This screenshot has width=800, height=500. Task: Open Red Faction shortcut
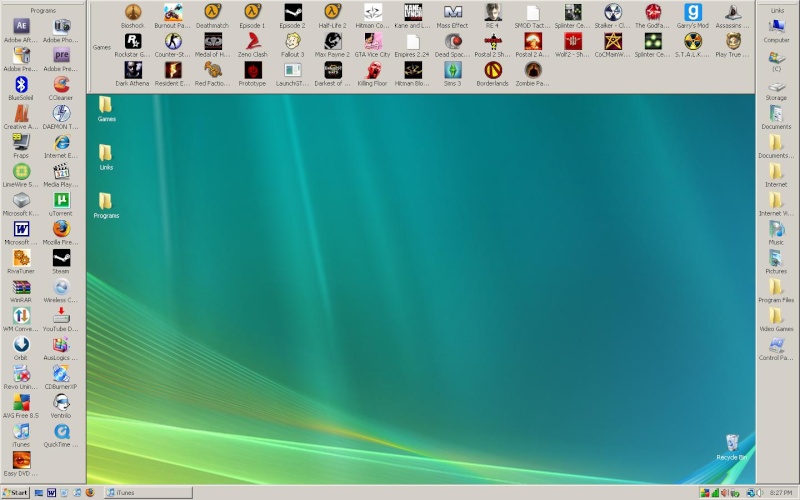(x=212, y=73)
